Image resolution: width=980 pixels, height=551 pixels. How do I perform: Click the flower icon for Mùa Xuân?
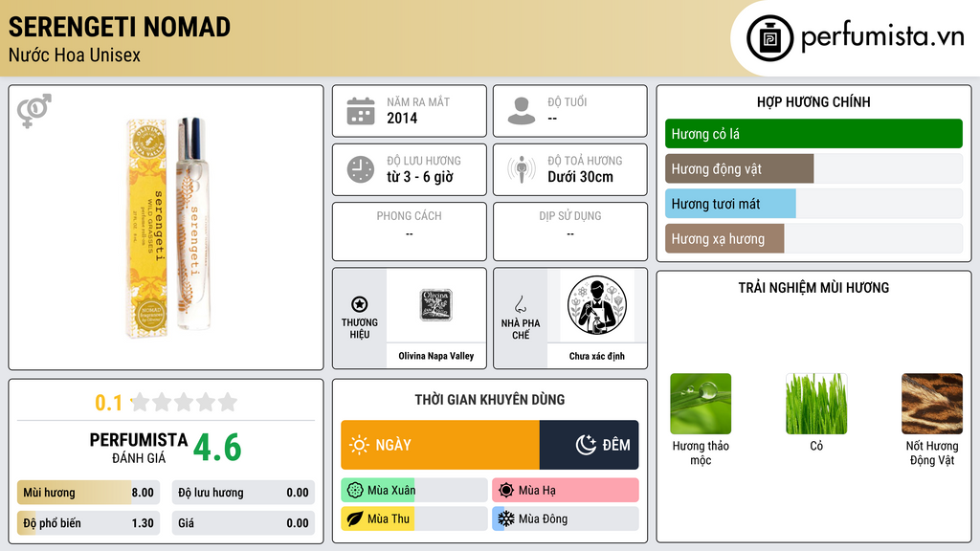(x=355, y=491)
